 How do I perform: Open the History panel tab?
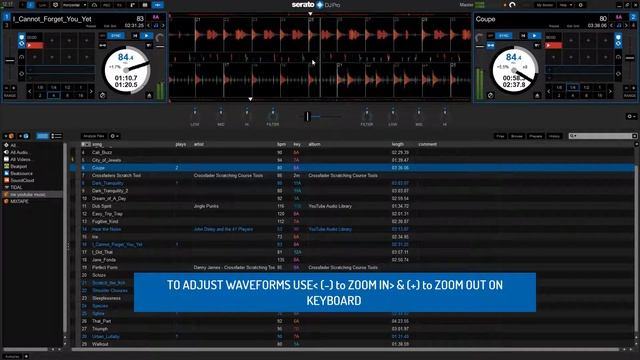click(554, 136)
